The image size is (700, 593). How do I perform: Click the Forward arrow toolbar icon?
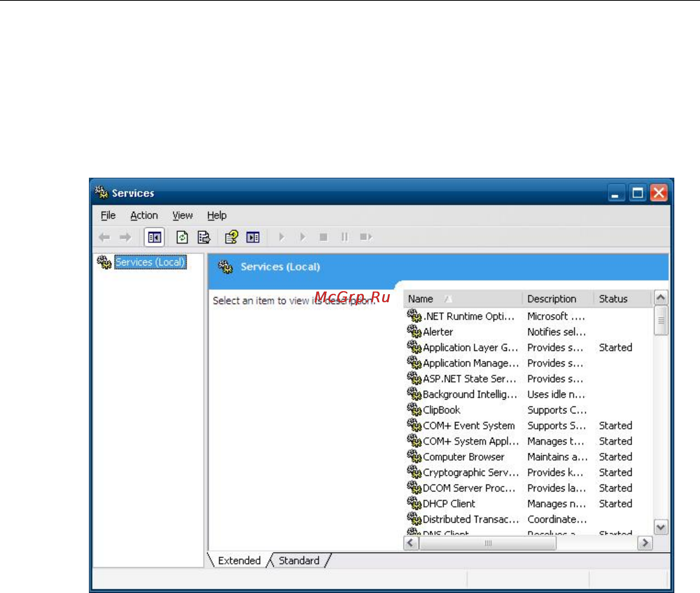coord(125,238)
